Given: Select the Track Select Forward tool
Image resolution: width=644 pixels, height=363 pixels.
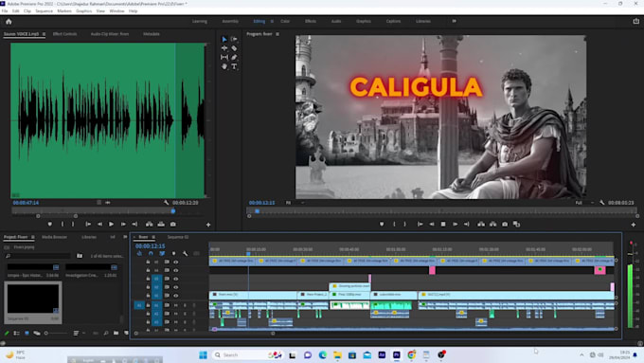Looking at the screenshot, I should tap(234, 39).
